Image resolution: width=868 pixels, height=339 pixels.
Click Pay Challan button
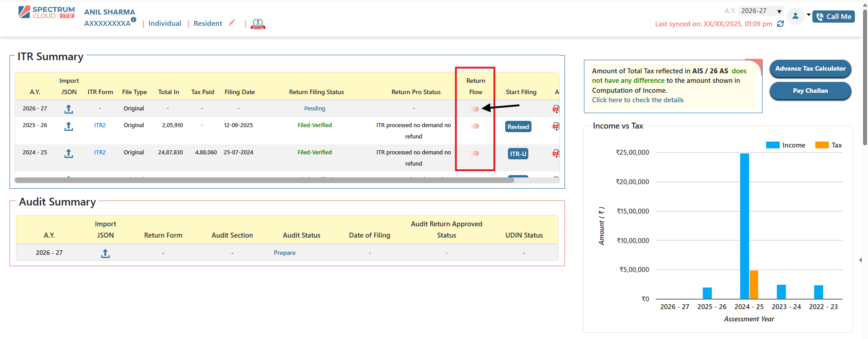[x=810, y=91]
